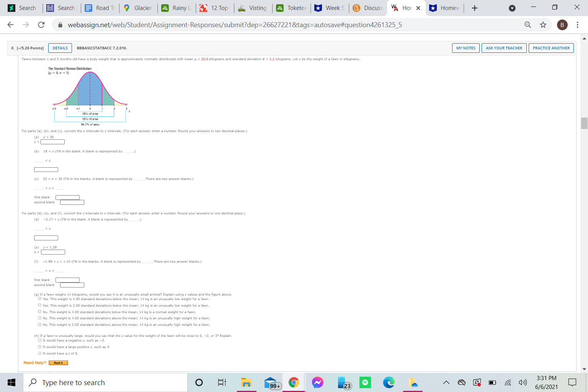Click the padlock site info icon
This screenshot has width=588, height=392.
[x=60, y=25]
